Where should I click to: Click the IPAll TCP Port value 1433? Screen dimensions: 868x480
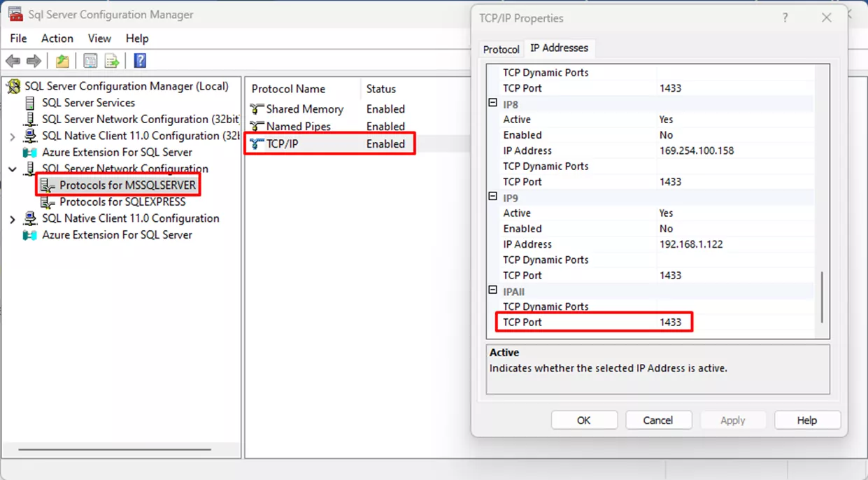pos(670,323)
